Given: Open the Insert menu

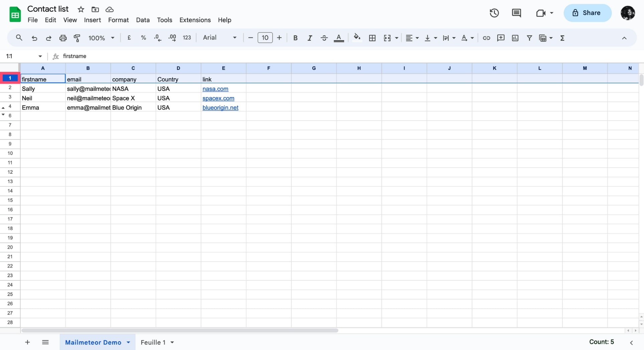Looking at the screenshot, I should [x=93, y=20].
